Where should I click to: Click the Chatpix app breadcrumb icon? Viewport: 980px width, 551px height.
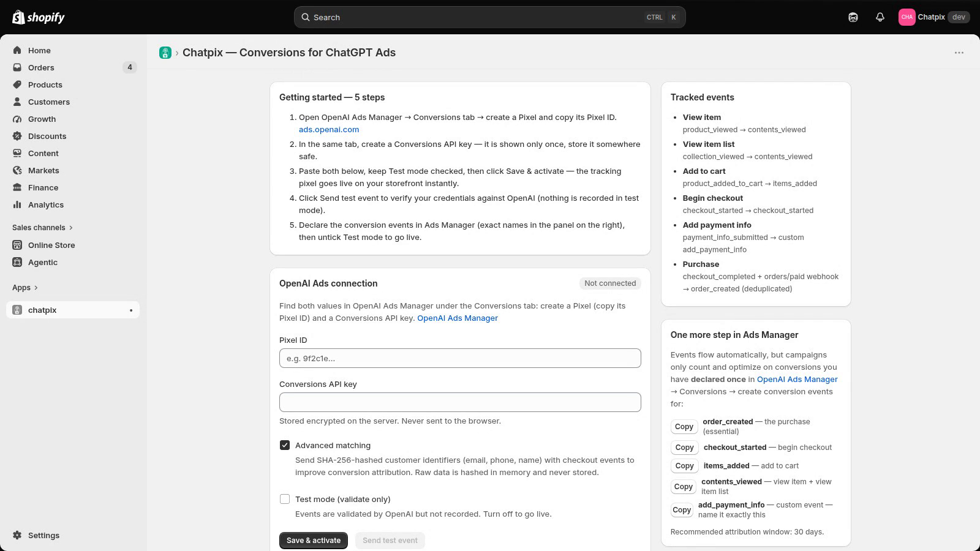tap(165, 53)
